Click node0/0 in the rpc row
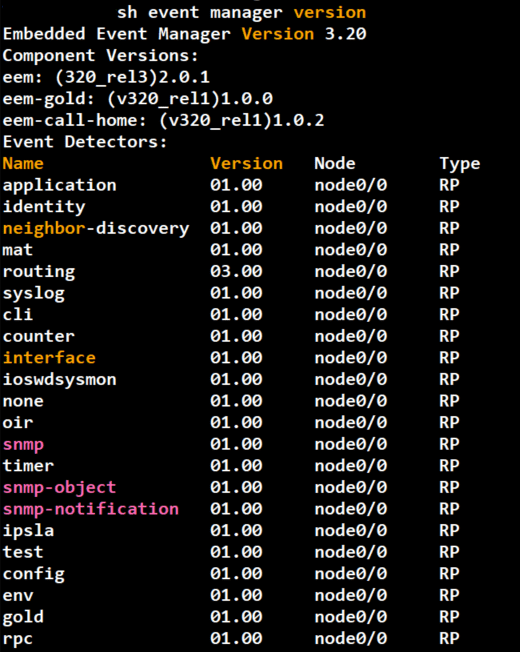The width and height of the screenshot is (520, 652). [x=351, y=638]
